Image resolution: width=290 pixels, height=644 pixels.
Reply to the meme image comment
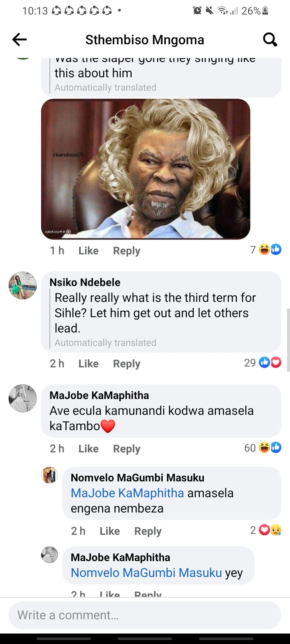(126, 250)
